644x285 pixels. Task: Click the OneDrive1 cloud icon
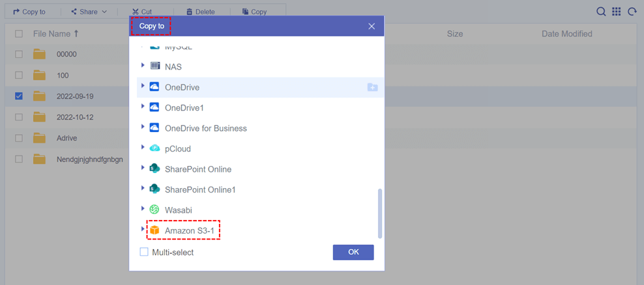(x=155, y=107)
